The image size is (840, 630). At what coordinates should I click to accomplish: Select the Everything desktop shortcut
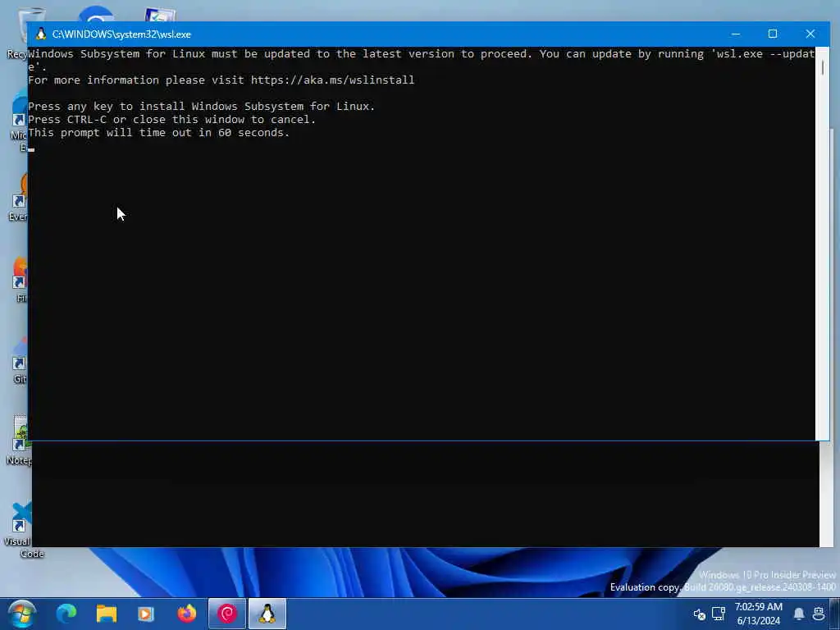18,199
